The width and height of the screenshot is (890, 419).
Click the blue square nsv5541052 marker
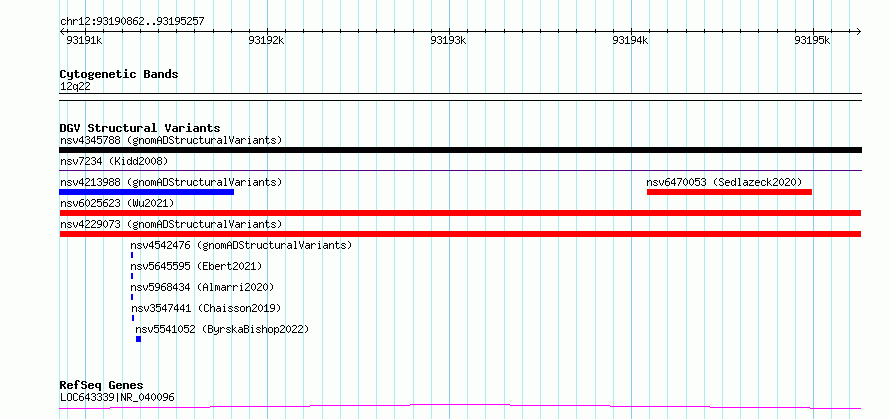pyautogui.click(x=138, y=339)
